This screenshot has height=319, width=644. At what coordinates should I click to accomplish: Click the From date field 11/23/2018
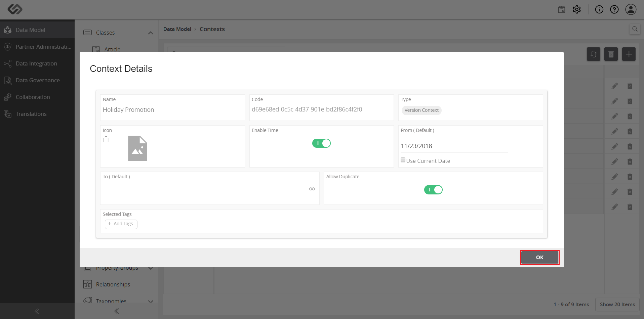coord(454,146)
